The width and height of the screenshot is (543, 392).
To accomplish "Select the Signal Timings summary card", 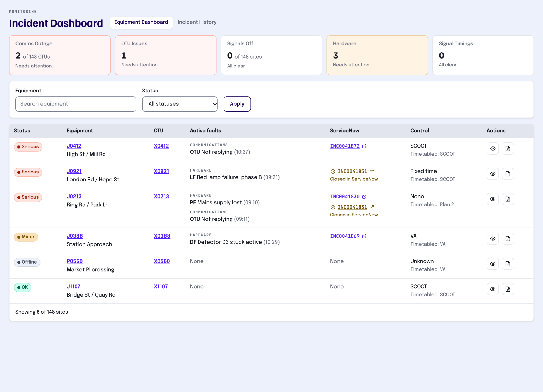I will click(483, 55).
